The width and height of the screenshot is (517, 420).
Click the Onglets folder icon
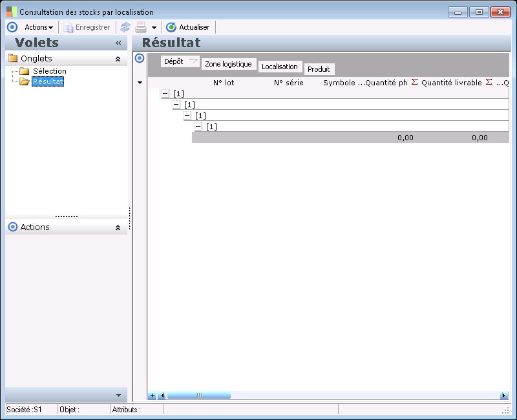tap(13, 58)
